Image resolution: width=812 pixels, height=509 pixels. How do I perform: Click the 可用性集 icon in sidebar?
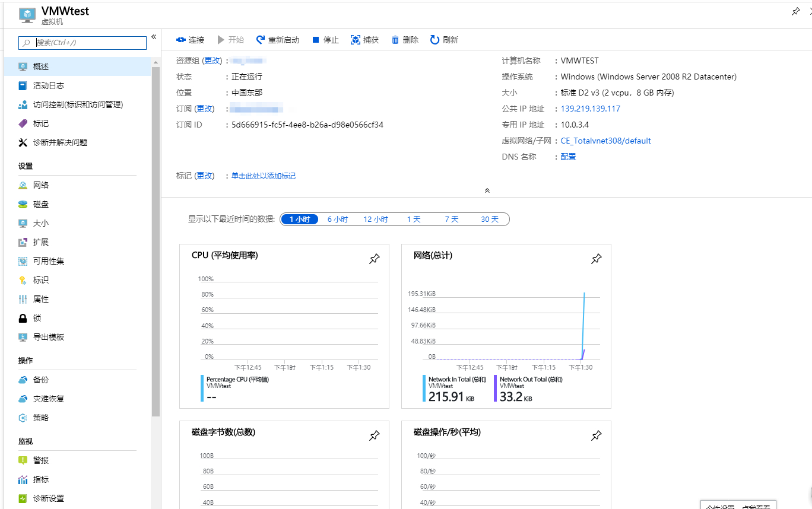[23, 261]
